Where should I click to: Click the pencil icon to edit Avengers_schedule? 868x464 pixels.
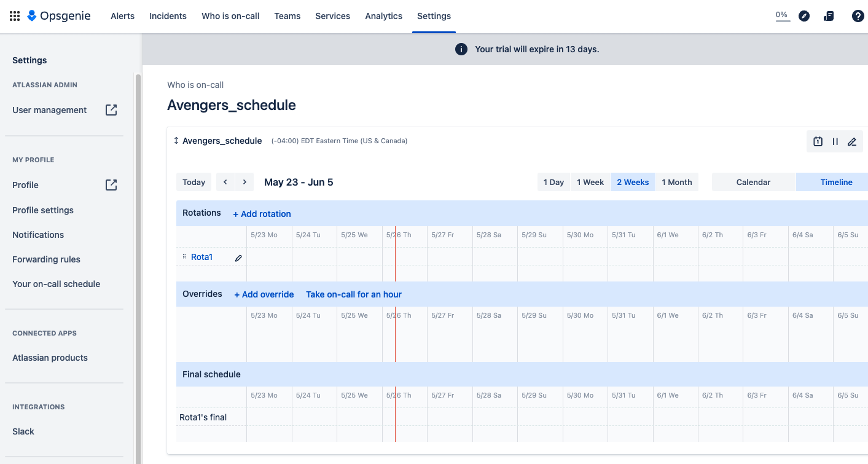coord(852,141)
